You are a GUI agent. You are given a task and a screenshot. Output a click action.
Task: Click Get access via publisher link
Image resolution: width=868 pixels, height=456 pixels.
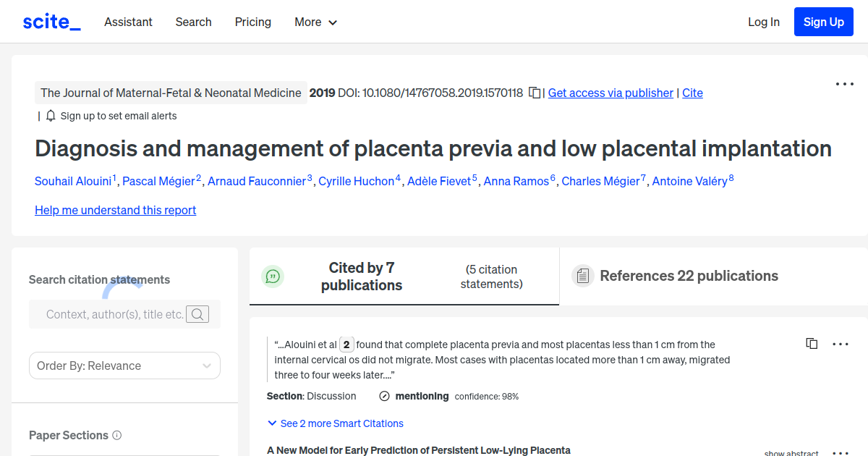[610, 93]
